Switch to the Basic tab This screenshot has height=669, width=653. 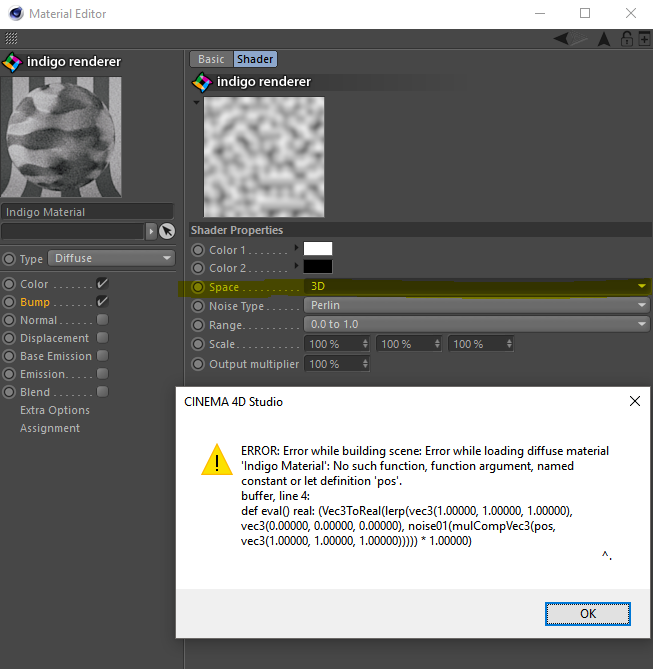click(x=211, y=59)
